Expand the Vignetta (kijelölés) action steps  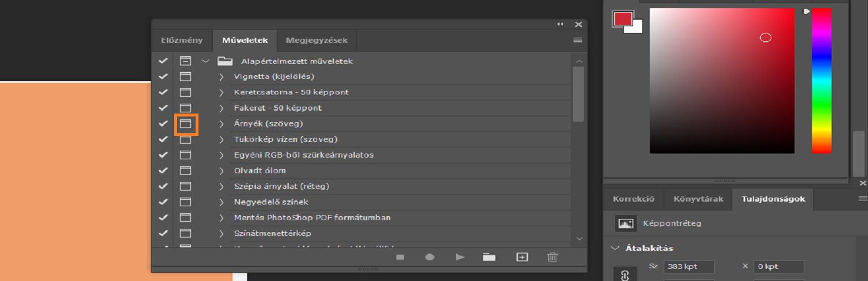tap(221, 76)
